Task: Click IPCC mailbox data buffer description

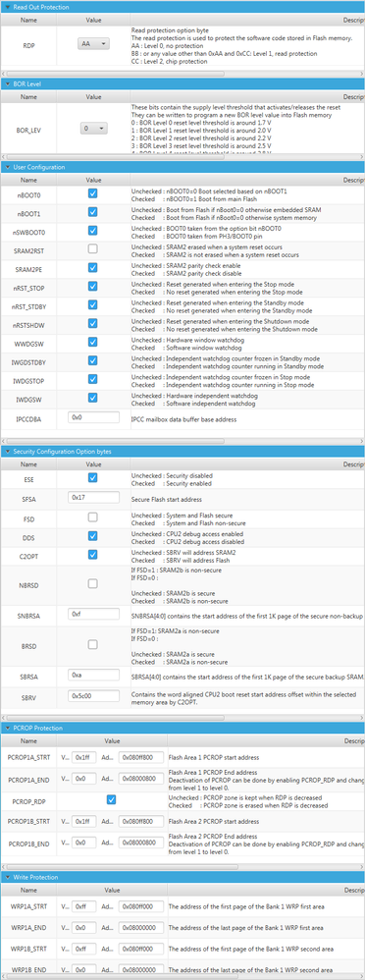Action: (183, 419)
